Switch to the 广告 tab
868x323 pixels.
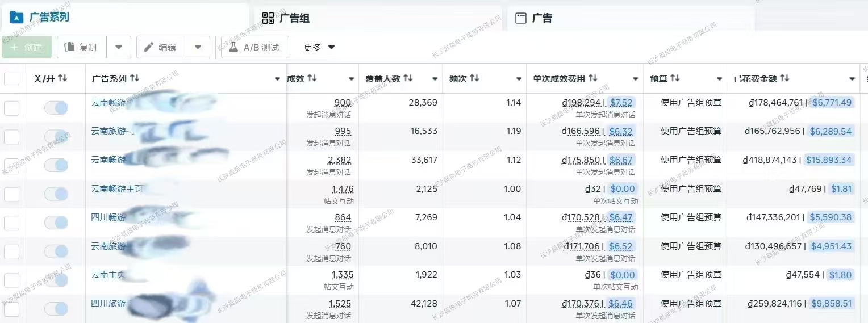(541, 18)
